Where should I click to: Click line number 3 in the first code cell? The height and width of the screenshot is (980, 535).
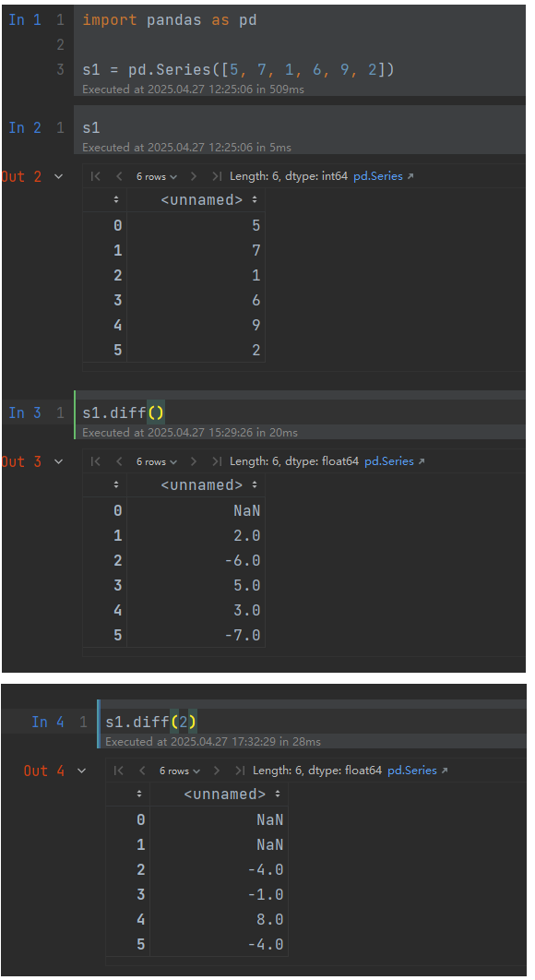(60, 68)
